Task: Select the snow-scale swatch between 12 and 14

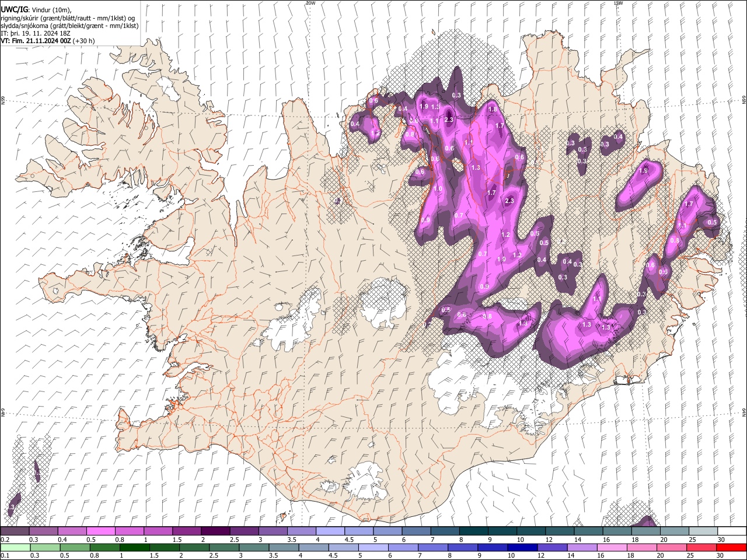Action: click(x=560, y=531)
